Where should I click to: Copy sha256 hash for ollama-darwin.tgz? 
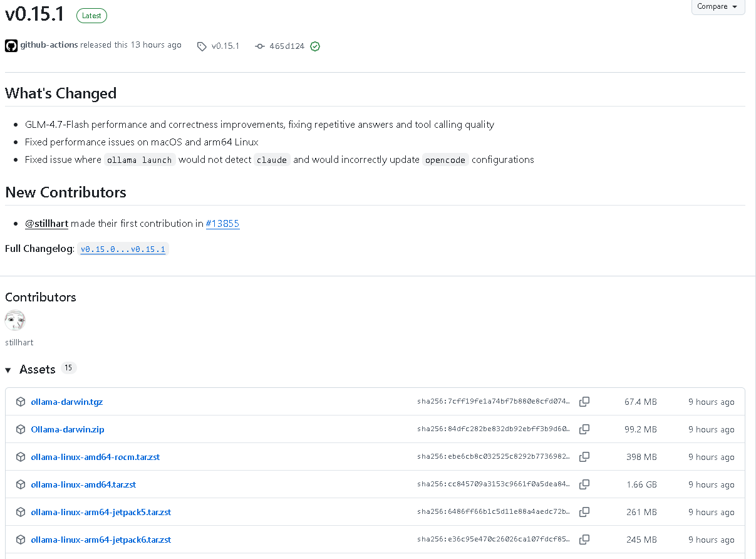(x=584, y=402)
